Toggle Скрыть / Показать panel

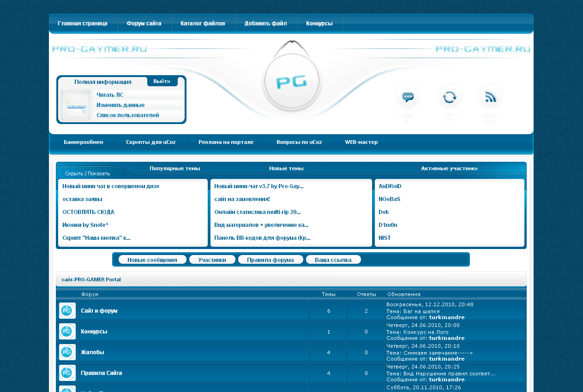point(88,173)
